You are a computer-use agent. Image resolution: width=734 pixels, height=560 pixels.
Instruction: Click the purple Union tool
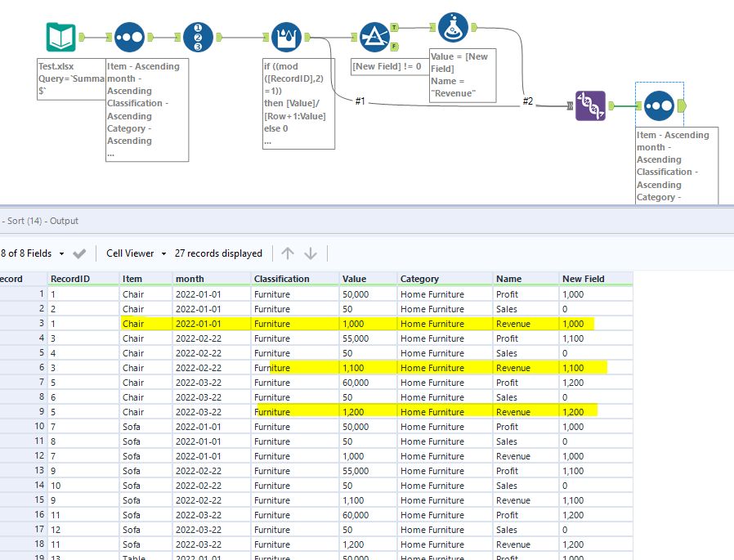click(x=590, y=106)
